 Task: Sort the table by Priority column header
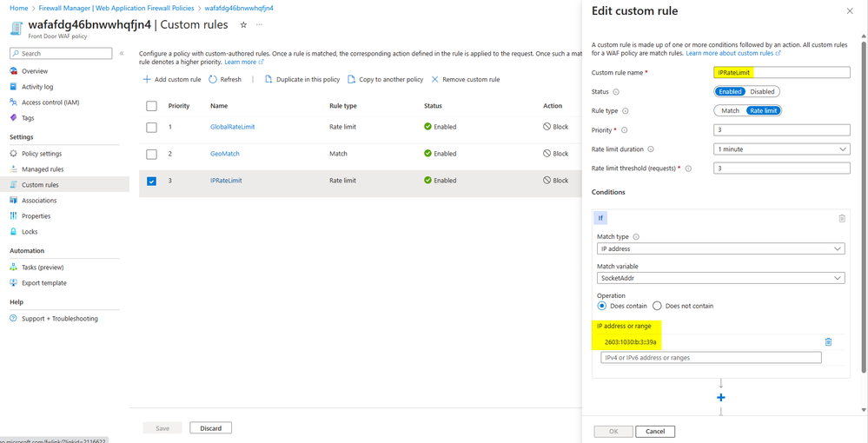pyautogui.click(x=179, y=106)
